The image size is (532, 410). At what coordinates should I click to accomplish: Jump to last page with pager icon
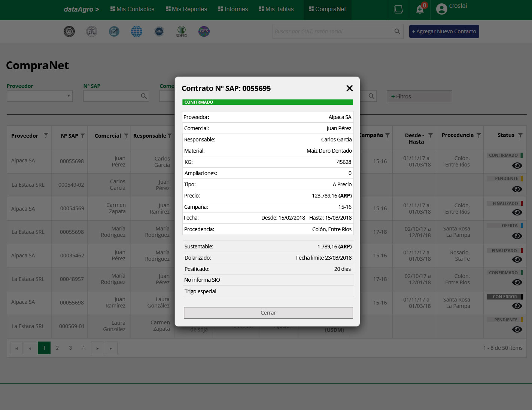(111, 348)
